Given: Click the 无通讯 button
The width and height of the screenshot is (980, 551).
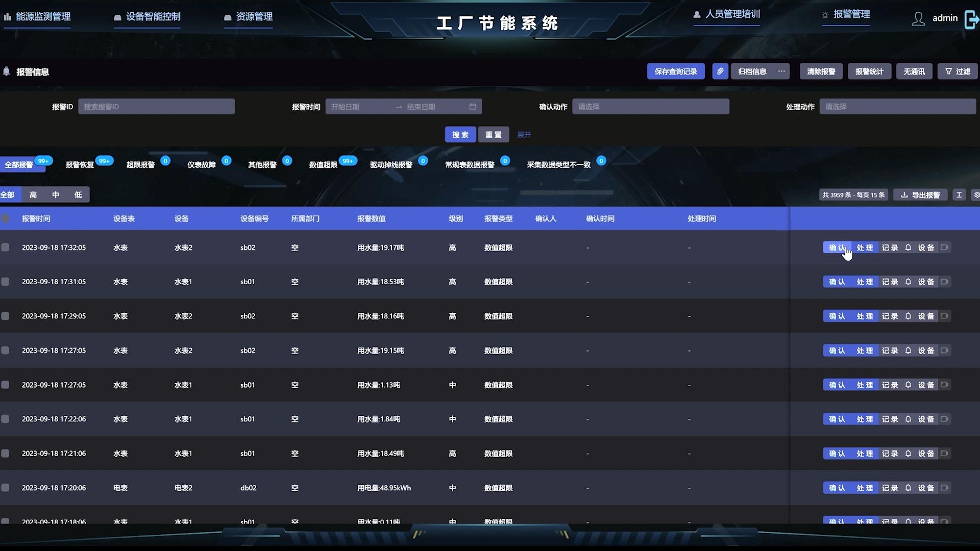Looking at the screenshot, I should [x=914, y=71].
